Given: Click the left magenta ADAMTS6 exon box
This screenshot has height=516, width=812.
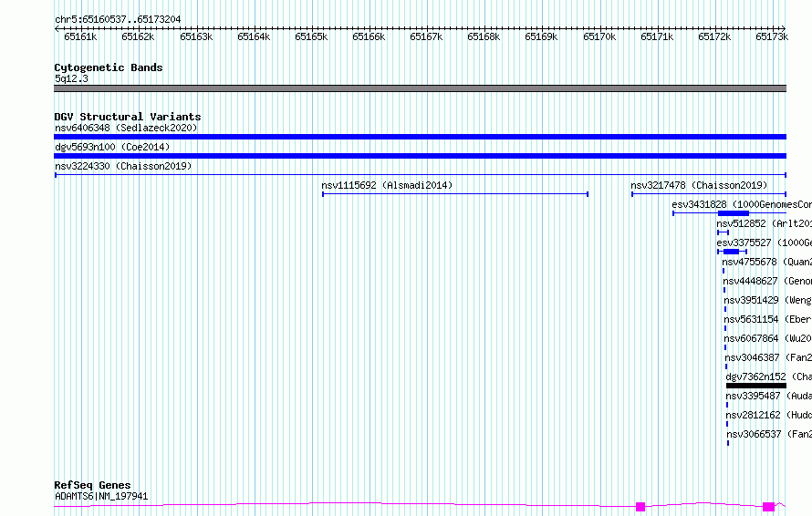Looking at the screenshot, I should click(x=640, y=507).
